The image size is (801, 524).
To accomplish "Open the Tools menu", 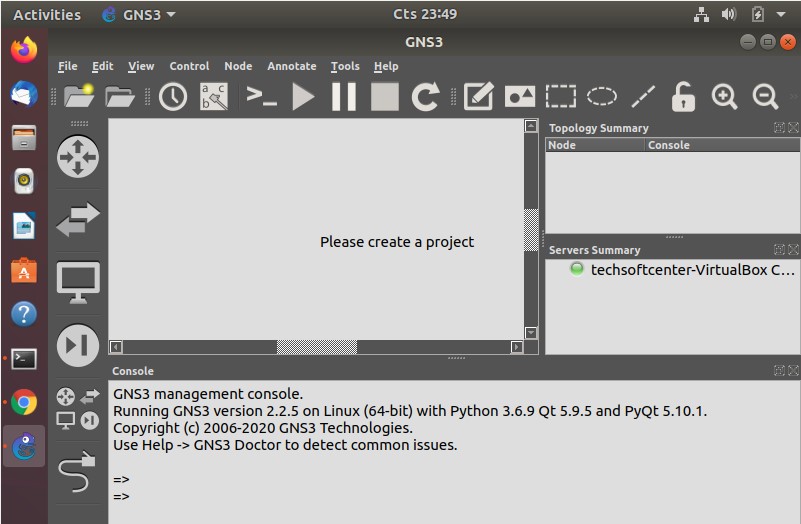I will pos(345,66).
